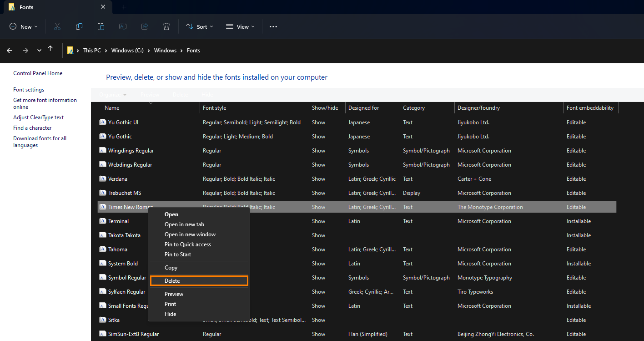This screenshot has height=341, width=644.
Task: Click the Takota Takota font icon
Action: (102, 235)
